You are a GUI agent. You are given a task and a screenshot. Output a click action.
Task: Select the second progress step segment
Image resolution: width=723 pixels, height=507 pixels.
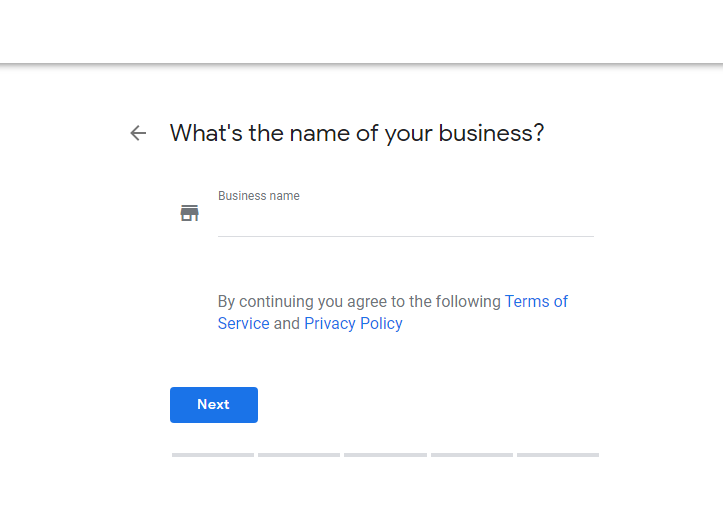click(x=299, y=455)
